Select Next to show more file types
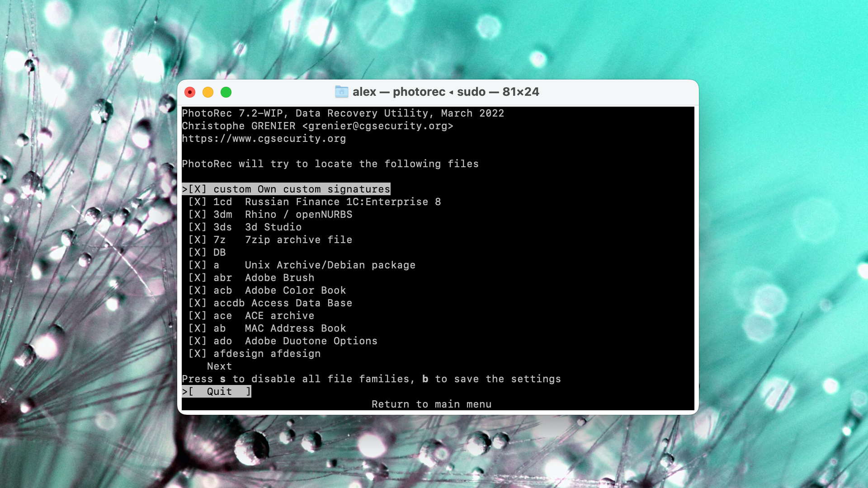Viewport: 868px width, 488px height. coord(219,366)
